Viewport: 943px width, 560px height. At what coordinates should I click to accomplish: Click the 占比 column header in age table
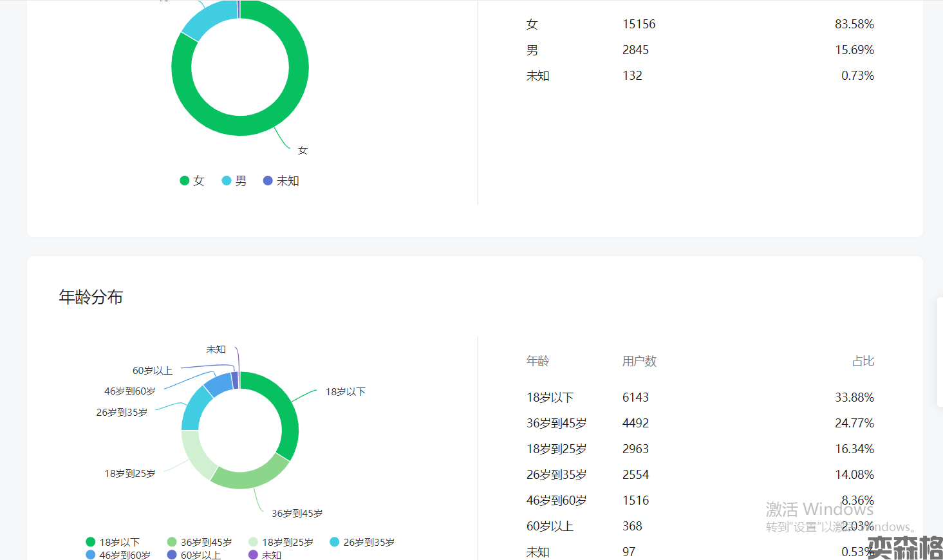(863, 361)
